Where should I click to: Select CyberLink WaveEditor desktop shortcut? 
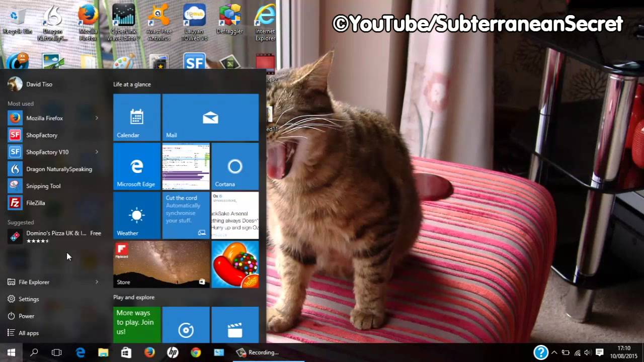[124, 23]
